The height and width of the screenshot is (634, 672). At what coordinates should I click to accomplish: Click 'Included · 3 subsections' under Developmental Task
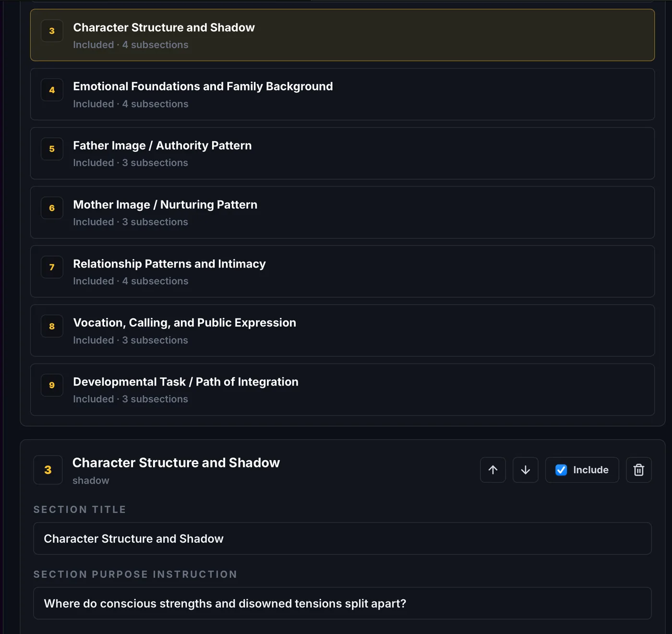tap(131, 399)
